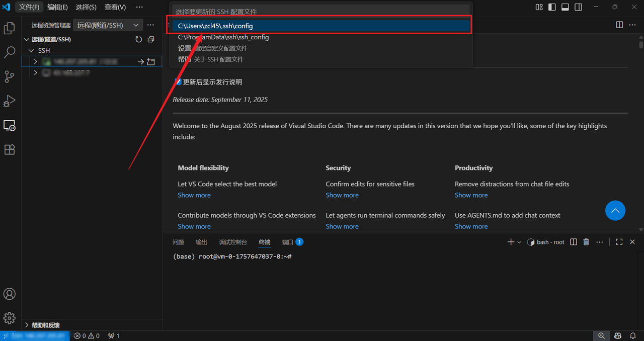
Task: Click errors and warnings status indicator
Action: click(x=87, y=335)
